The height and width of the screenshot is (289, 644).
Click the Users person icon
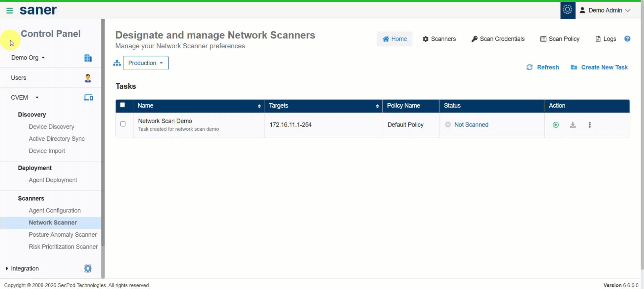88,78
